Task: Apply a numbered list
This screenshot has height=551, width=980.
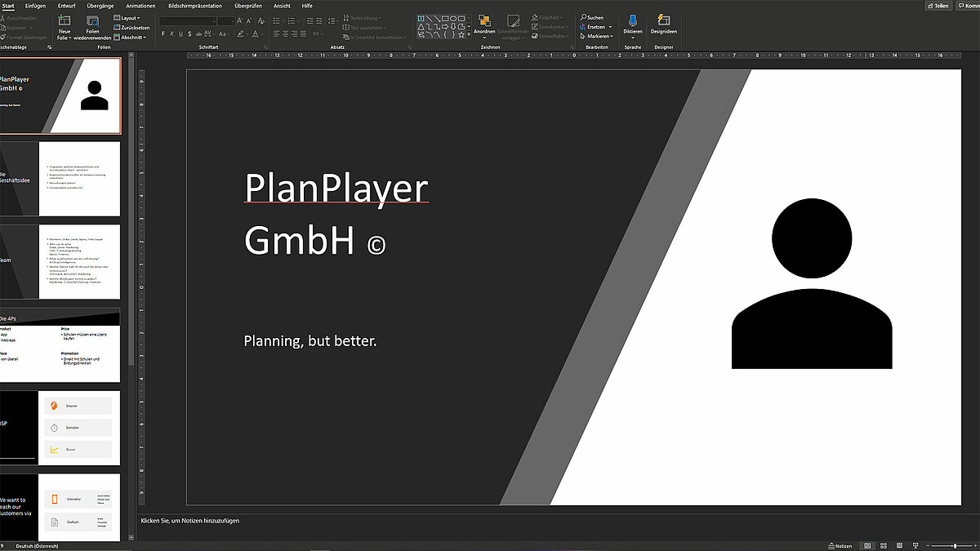Action: (292, 21)
